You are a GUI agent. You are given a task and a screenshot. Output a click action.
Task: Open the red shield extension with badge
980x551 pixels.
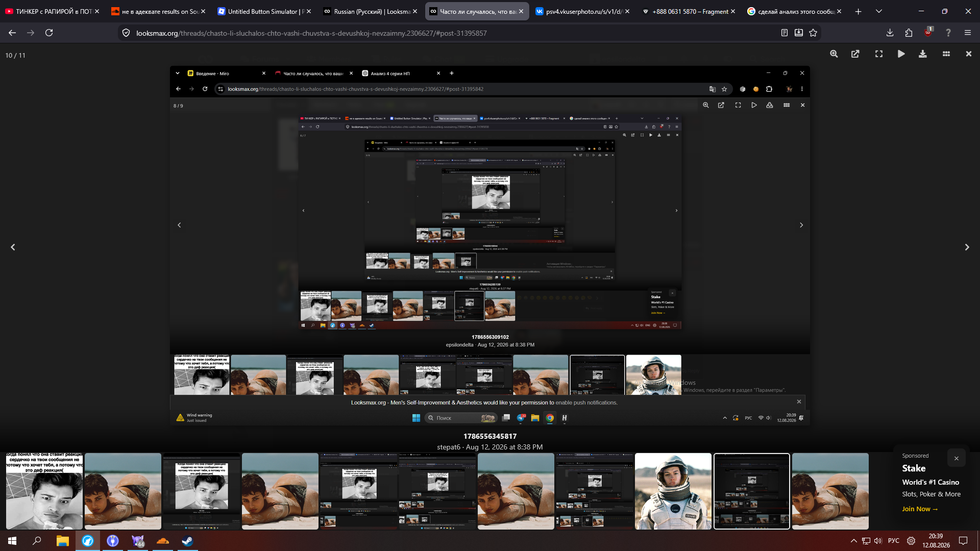tap(928, 33)
